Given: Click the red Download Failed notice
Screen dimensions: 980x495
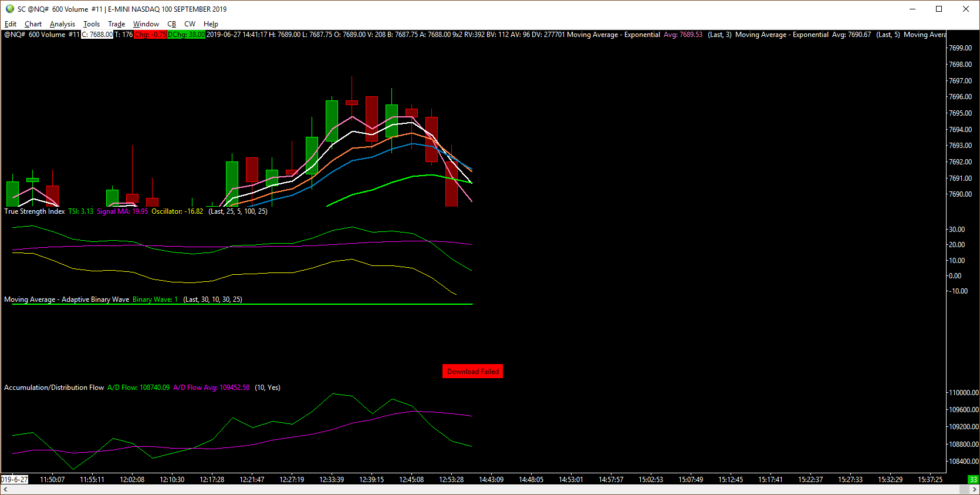Looking at the screenshot, I should (472, 371).
